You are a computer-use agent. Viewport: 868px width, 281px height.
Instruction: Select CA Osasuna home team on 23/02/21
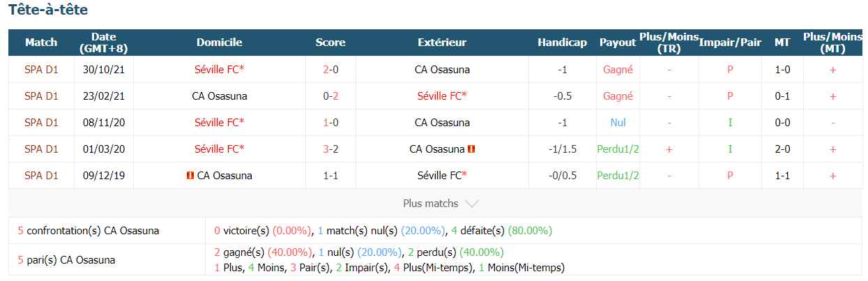click(220, 96)
